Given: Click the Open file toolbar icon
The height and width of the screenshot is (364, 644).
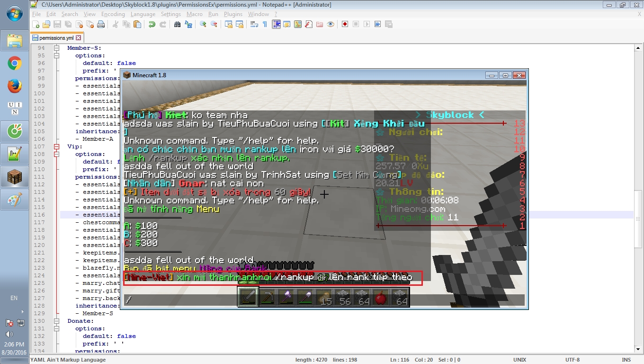Looking at the screenshot, I should point(46,24).
